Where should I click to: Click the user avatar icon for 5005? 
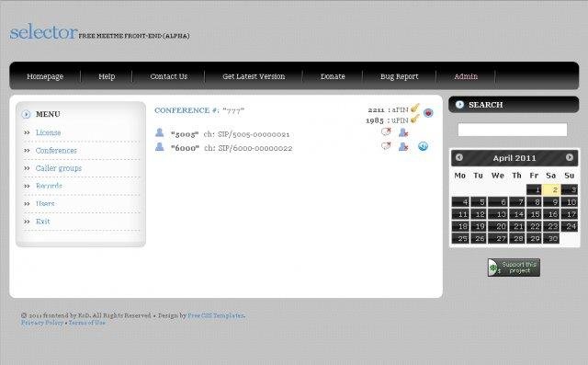[x=159, y=132]
